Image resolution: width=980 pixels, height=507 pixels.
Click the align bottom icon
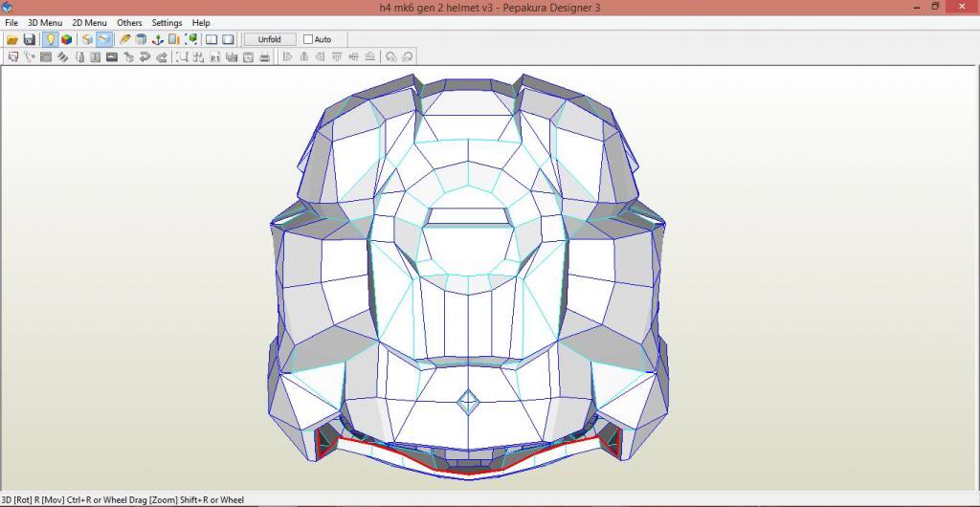coord(370,56)
